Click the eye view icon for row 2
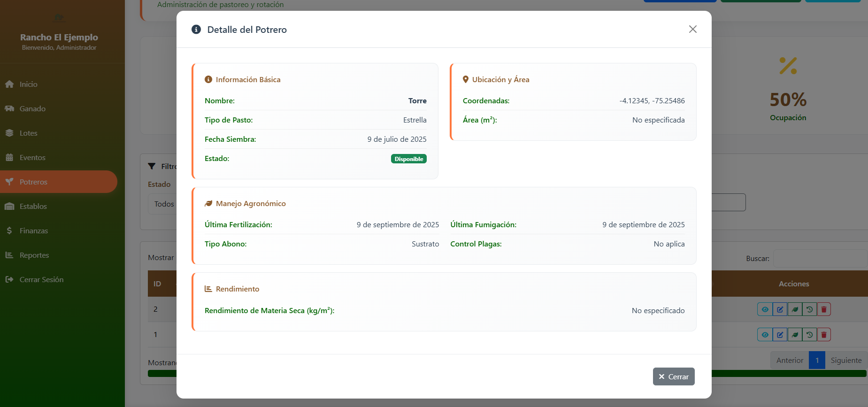 tap(765, 309)
